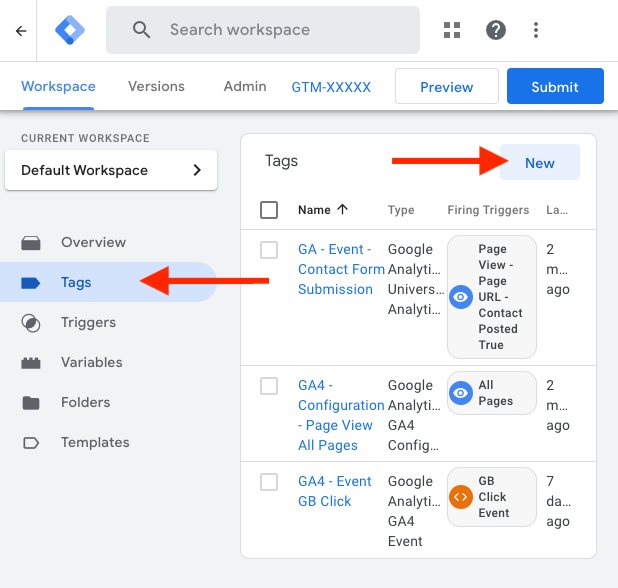Open the GA4 - Configuration - Page View link
The height and width of the screenshot is (588, 618).
click(x=341, y=415)
